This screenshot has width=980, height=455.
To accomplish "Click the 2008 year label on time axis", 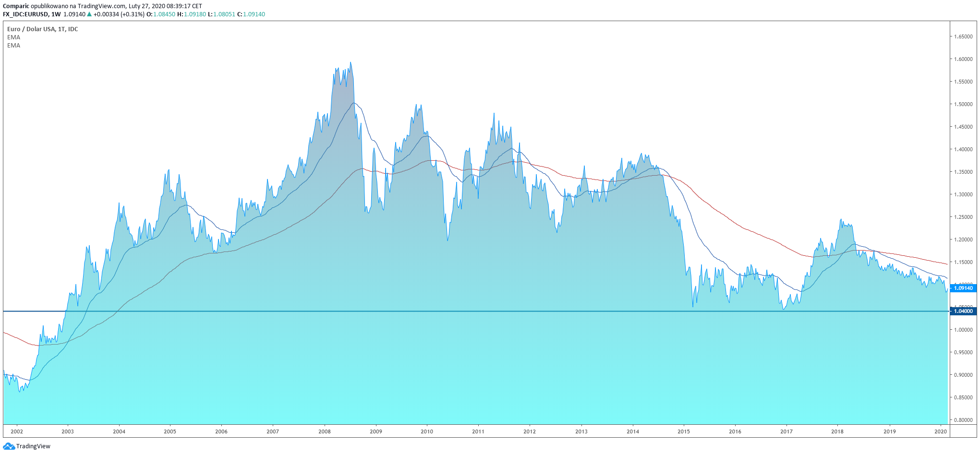I will [325, 431].
